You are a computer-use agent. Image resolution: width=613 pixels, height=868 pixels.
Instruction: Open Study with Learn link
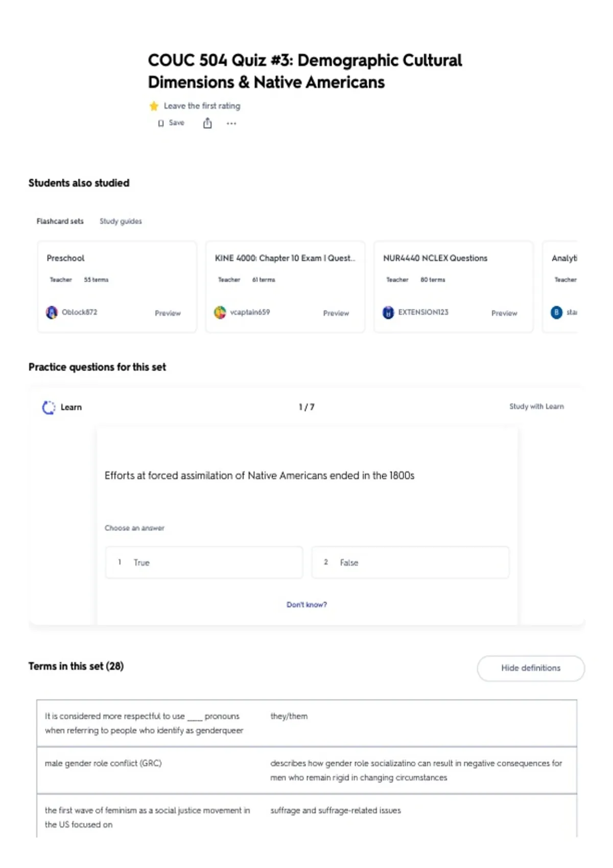[x=536, y=406]
